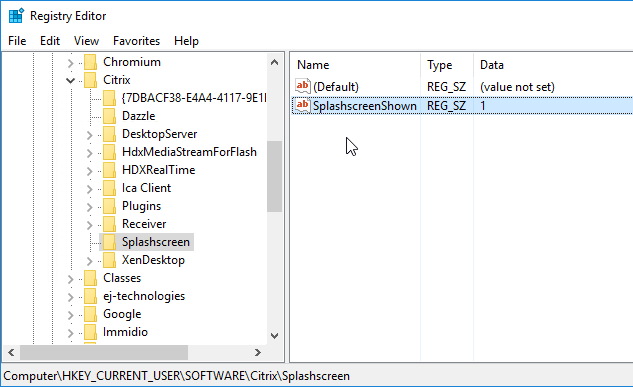This screenshot has height=387, width=633.
Task: Select the Chromium folder icon
Action: pos(90,62)
